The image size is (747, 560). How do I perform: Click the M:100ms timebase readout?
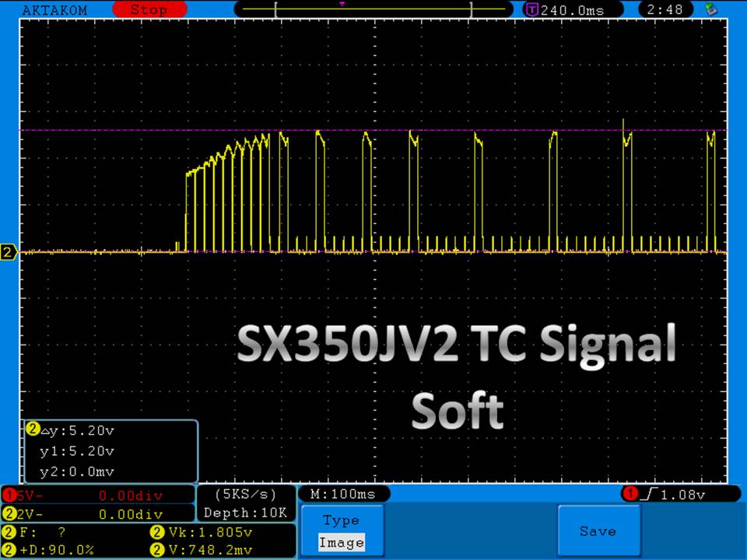pos(343,494)
